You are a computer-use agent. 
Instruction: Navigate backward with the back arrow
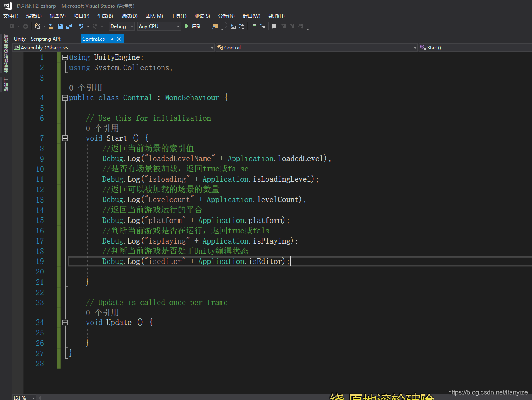12,26
